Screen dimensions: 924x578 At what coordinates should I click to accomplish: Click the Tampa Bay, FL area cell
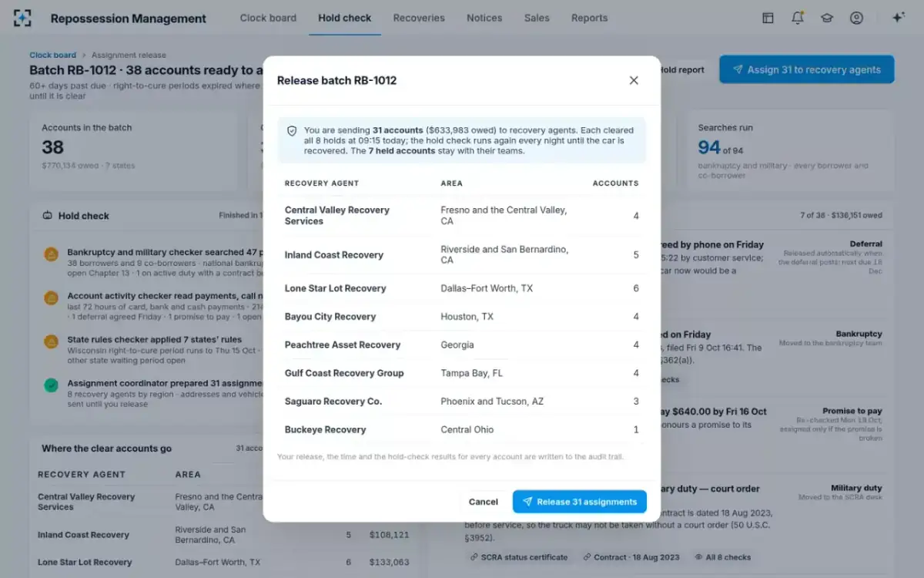pyautogui.click(x=472, y=373)
